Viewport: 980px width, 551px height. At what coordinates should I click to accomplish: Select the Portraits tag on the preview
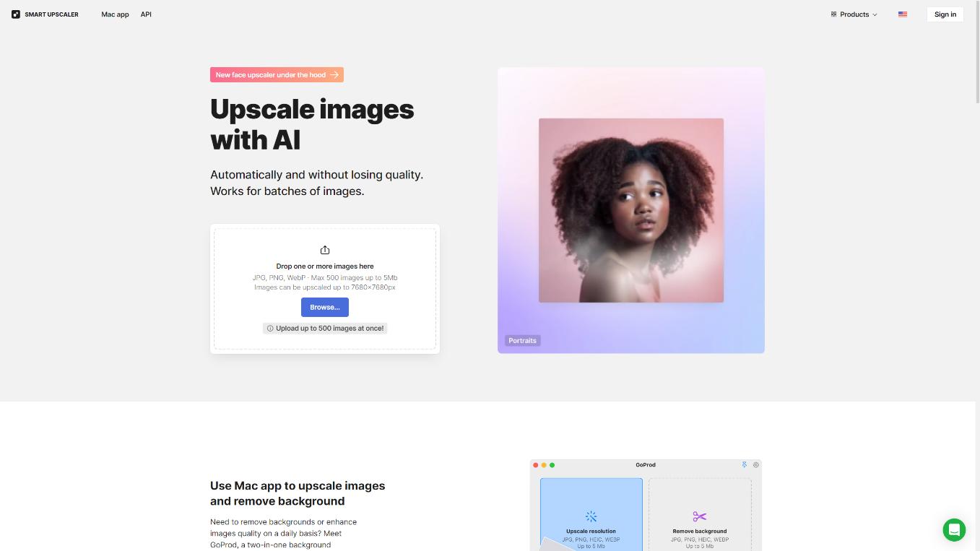pyautogui.click(x=523, y=341)
